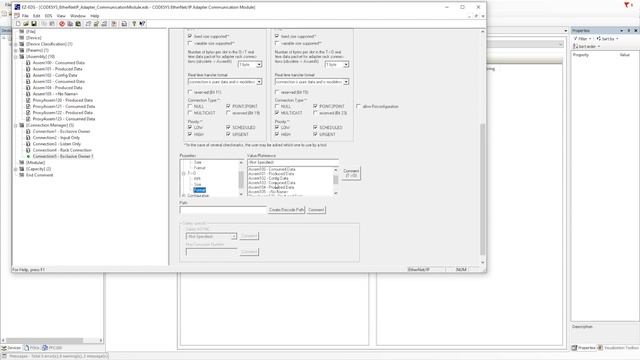This screenshot has height=360, width=640.
Task: Click the Value/Reference list scrollbar
Action: [336, 181]
